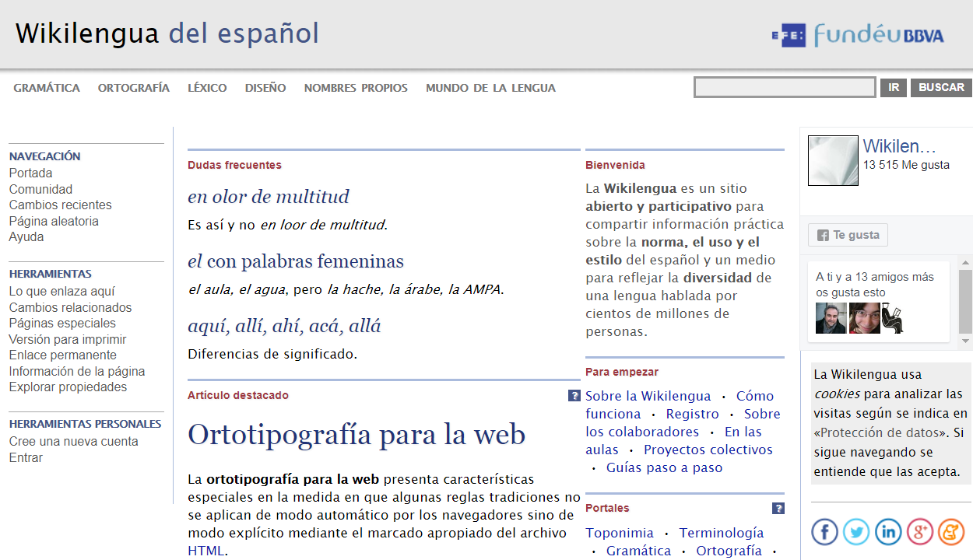Click help icon beside Artículo destacado

[574, 395]
